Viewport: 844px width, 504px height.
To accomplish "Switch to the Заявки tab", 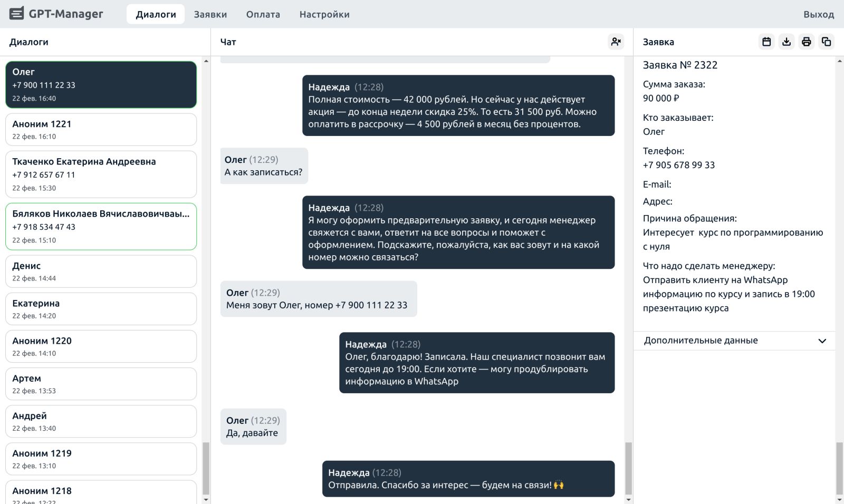I will click(x=210, y=14).
